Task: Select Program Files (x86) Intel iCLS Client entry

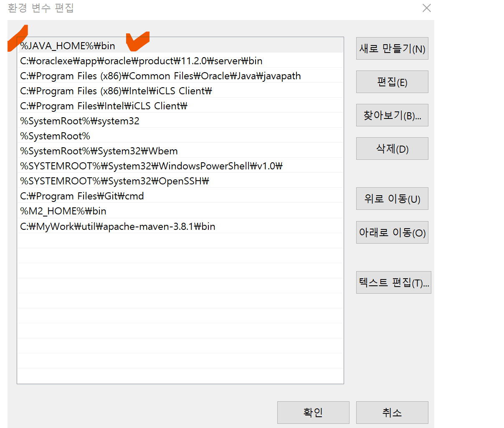Action: click(180, 91)
